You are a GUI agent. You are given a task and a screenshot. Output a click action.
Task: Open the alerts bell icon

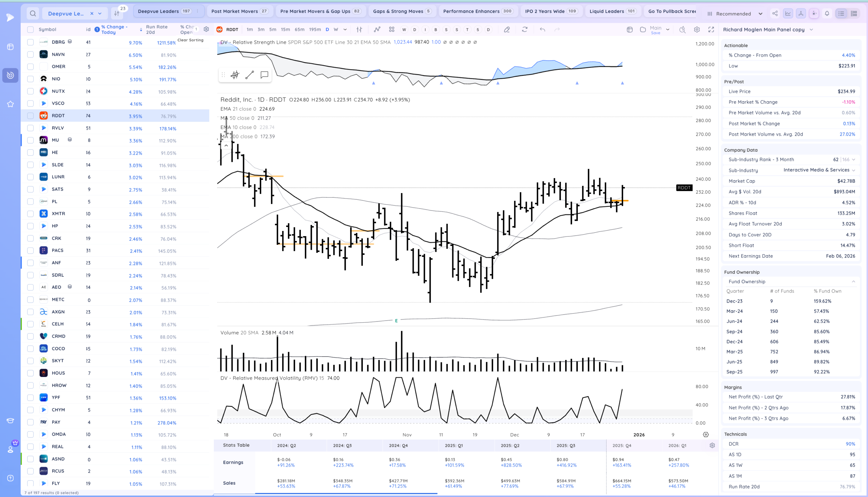click(827, 14)
